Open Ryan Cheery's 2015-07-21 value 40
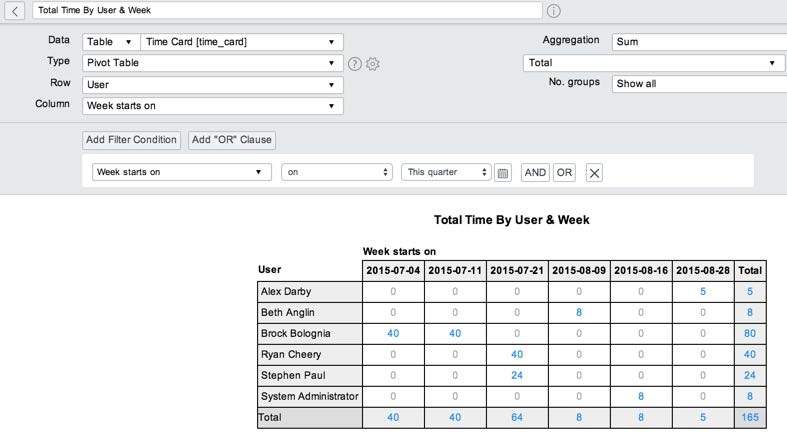The height and width of the screenshot is (434, 787). (517, 355)
